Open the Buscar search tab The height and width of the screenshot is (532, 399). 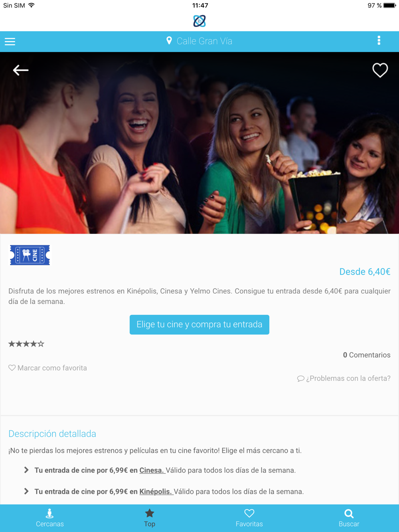[x=349, y=518]
